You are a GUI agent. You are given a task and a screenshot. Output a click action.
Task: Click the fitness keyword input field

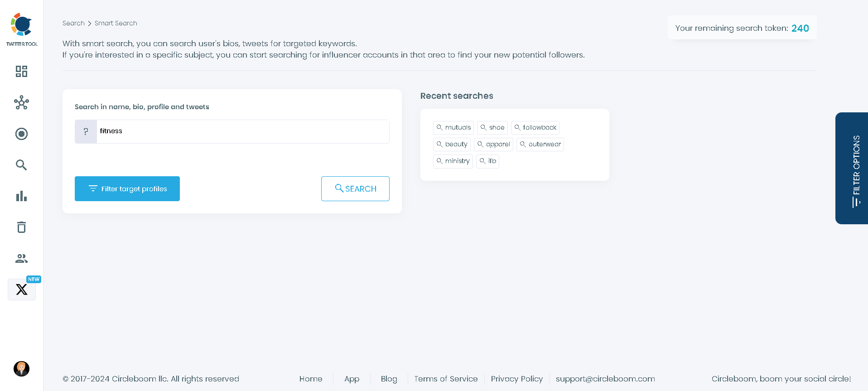(243, 131)
